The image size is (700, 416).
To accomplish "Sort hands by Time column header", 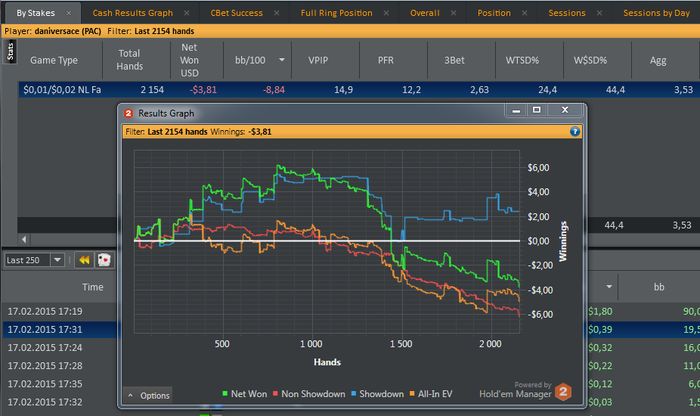I will point(92,287).
